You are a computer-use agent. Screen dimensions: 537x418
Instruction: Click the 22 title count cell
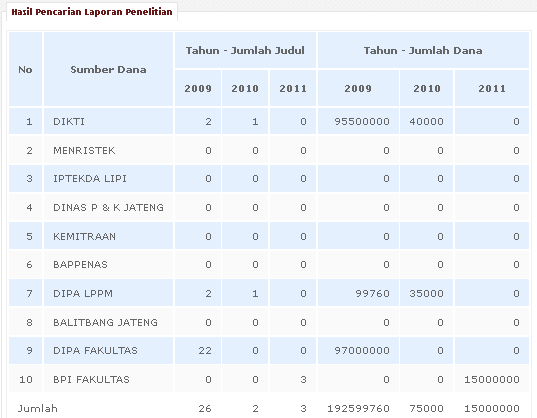(205, 351)
